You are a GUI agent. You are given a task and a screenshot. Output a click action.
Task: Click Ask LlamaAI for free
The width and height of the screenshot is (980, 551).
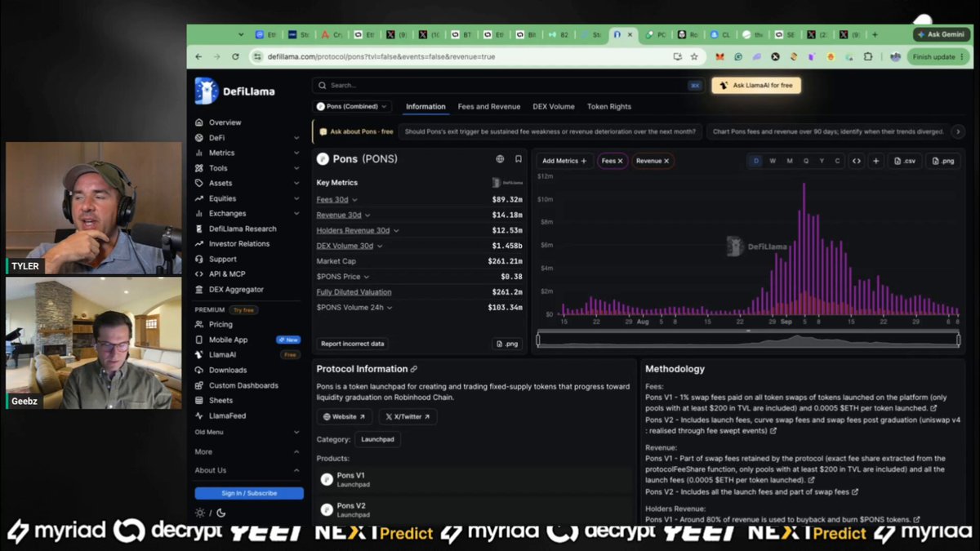756,86
